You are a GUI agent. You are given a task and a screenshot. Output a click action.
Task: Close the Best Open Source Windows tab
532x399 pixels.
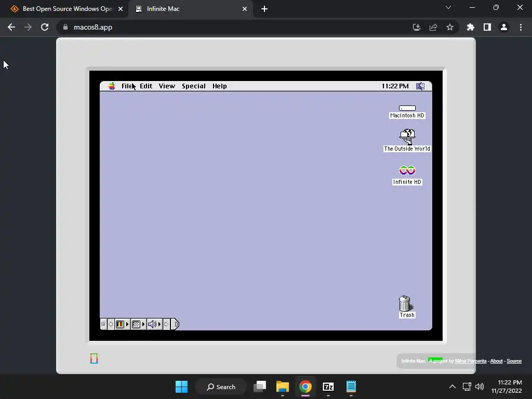[x=121, y=9]
